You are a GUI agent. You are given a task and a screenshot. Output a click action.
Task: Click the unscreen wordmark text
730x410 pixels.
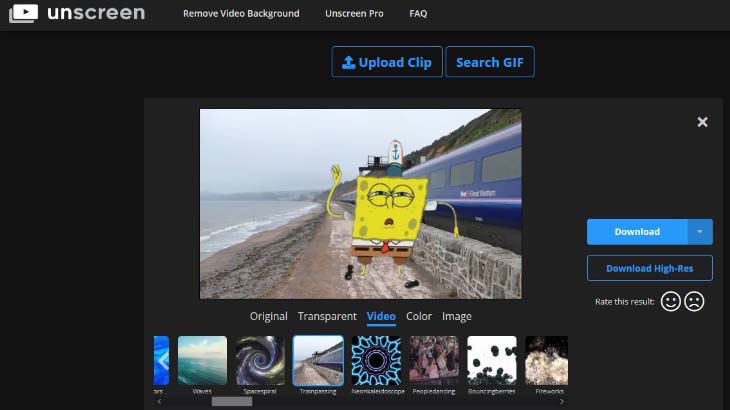[96, 13]
